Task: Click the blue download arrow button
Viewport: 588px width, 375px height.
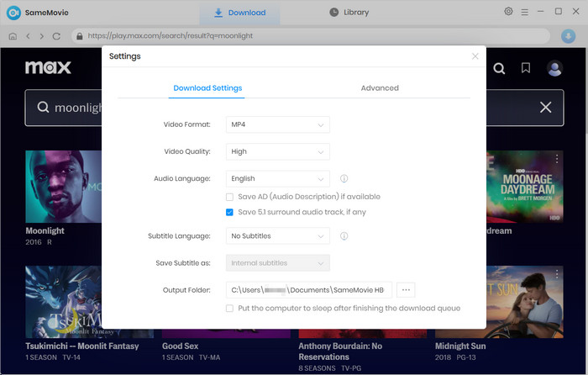Action: click(568, 36)
